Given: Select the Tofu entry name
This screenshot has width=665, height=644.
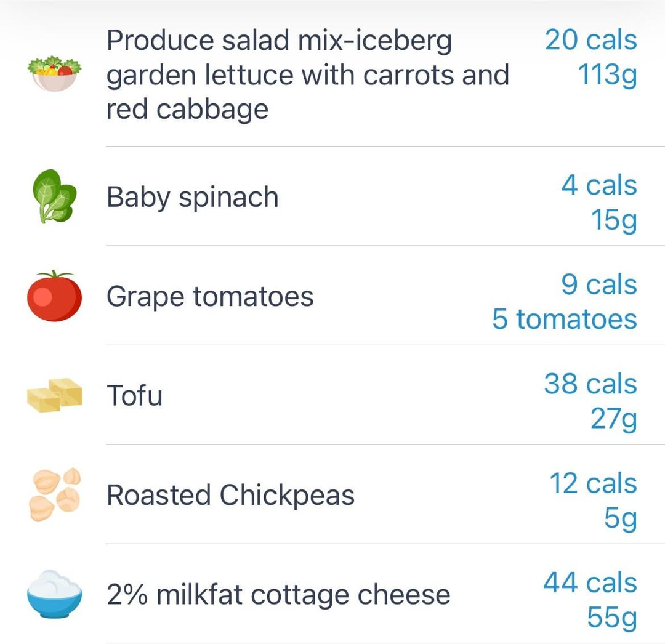Looking at the screenshot, I should 134,395.
